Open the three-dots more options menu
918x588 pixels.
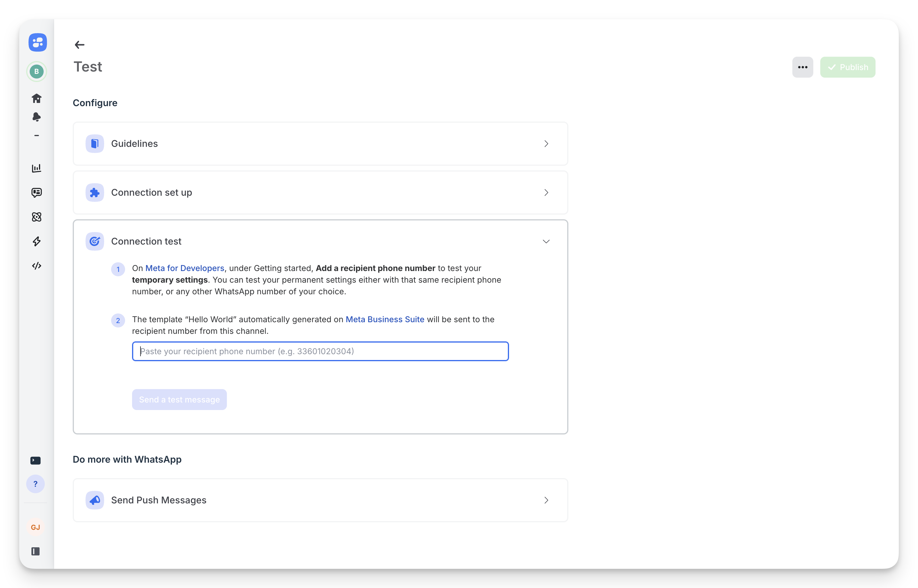[x=802, y=67]
